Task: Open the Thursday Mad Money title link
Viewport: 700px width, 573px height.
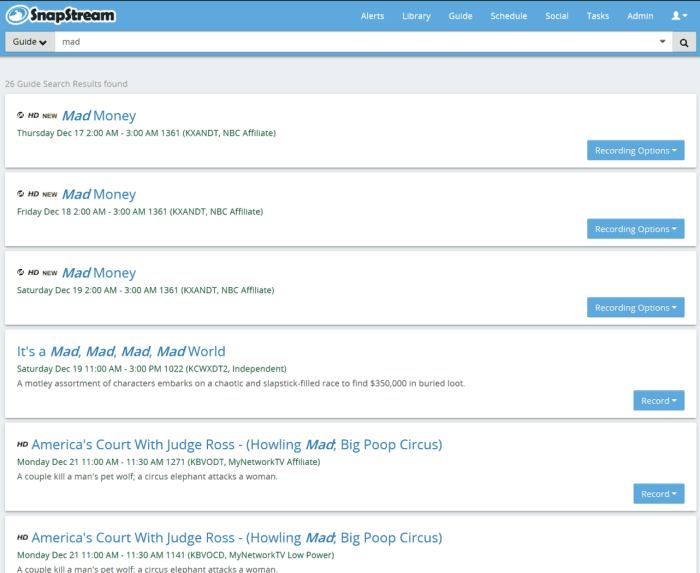Action: coord(99,116)
